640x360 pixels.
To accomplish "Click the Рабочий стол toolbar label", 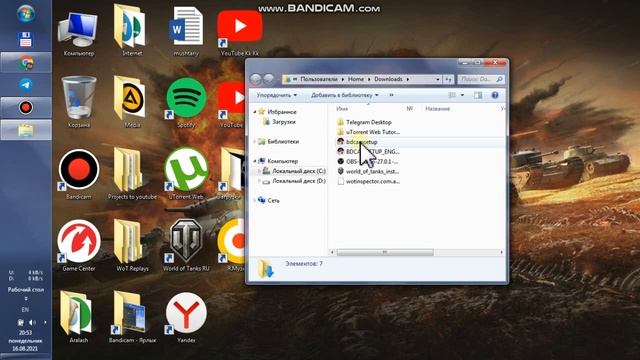I will 25,289.
